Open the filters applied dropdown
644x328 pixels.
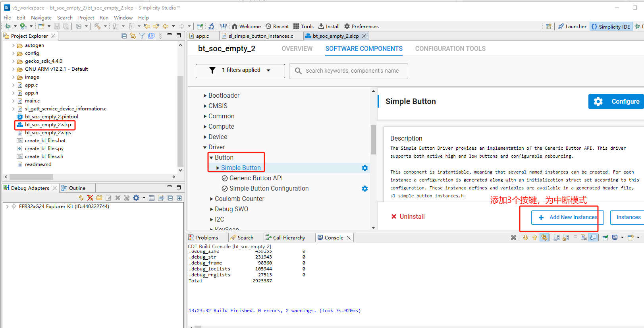click(240, 71)
